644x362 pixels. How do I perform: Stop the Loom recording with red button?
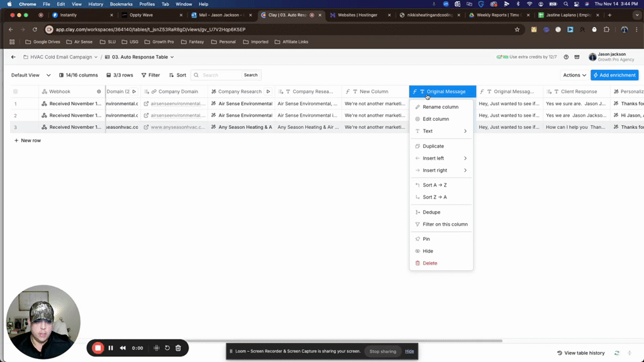pos(97,348)
